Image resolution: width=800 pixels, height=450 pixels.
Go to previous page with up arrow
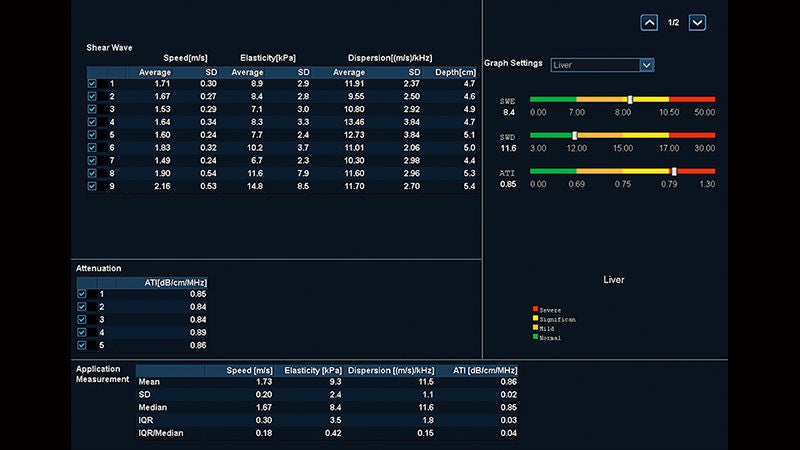pyautogui.click(x=649, y=22)
